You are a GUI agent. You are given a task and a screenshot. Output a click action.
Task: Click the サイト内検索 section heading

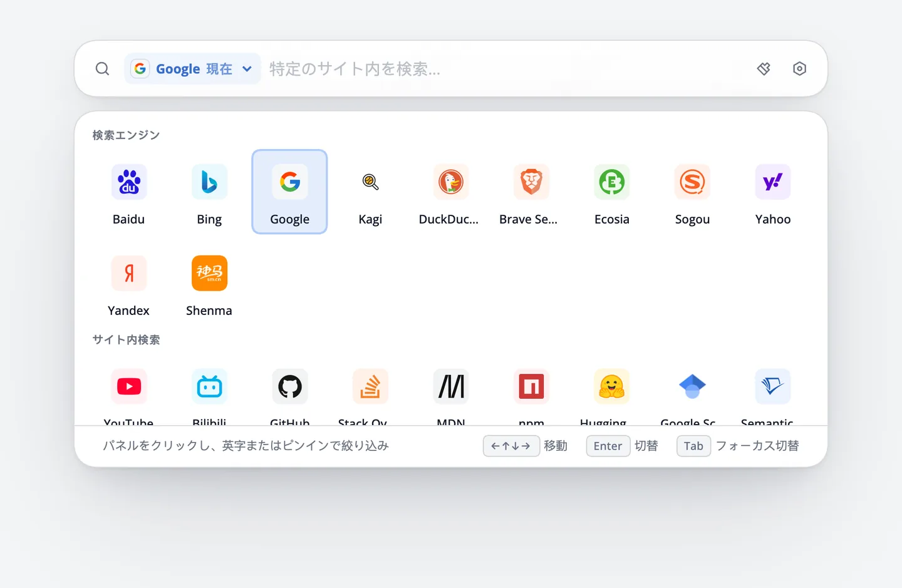click(x=126, y=340)
